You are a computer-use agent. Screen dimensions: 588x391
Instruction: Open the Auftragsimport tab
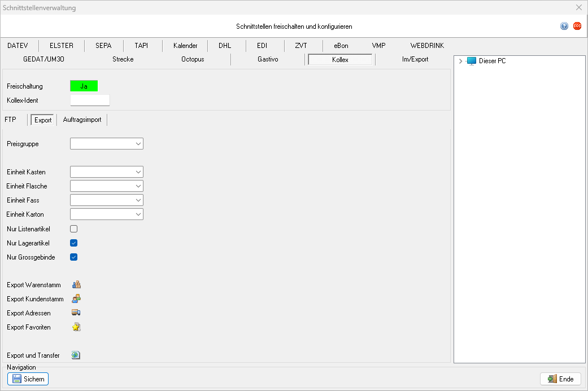click(82, 120)
